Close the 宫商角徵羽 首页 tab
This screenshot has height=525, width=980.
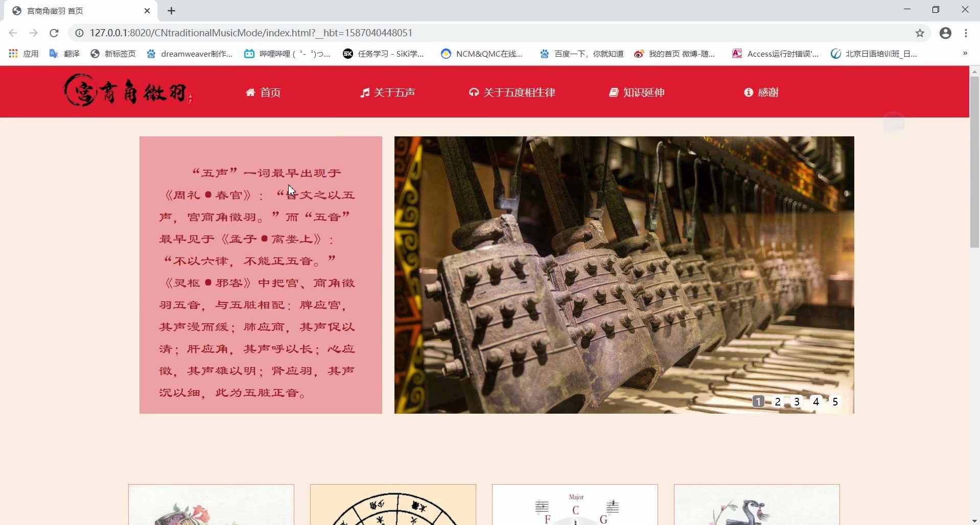tap(147, 11)
